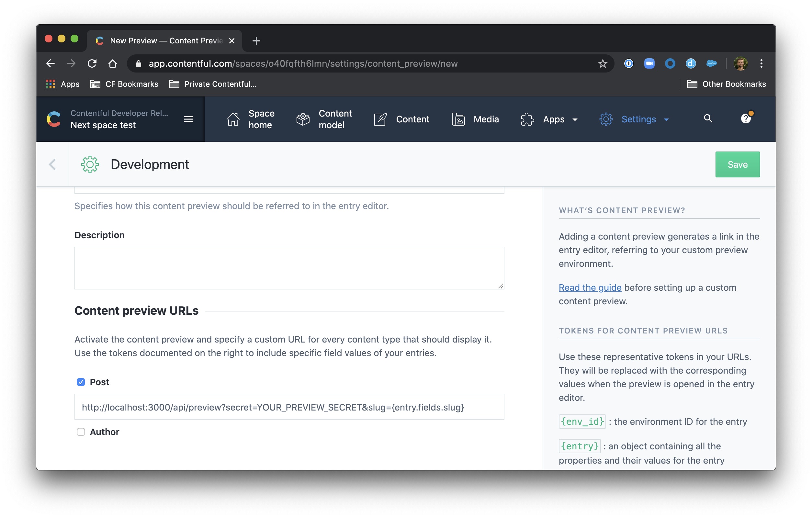Reload the page with refresh icon

pyautogui.click(x=92, y=63)
